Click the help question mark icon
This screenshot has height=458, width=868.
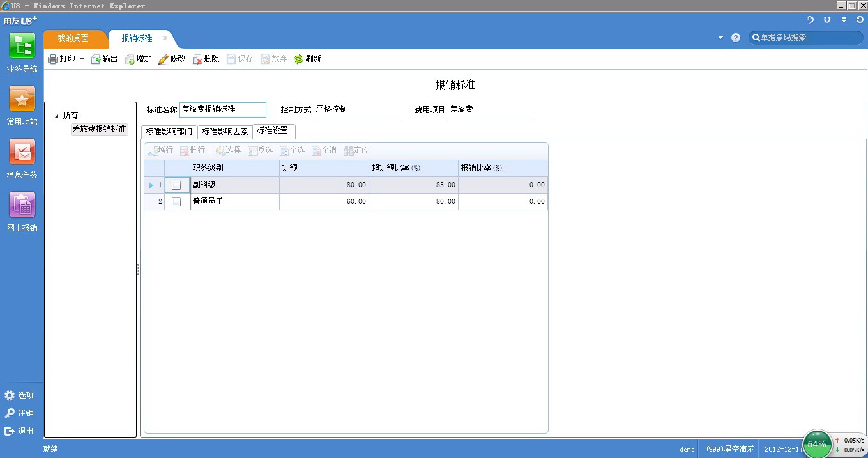coord(736,38)
